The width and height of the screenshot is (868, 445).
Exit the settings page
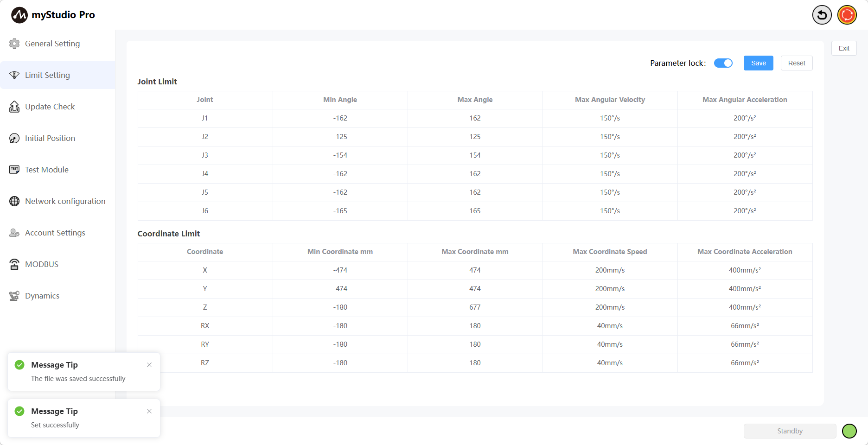(x=843, y=48)
